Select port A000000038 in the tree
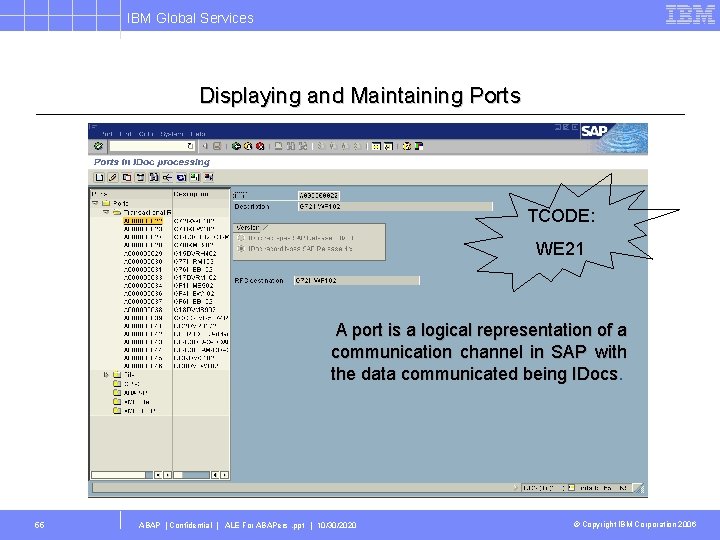 tap(143, 309)
